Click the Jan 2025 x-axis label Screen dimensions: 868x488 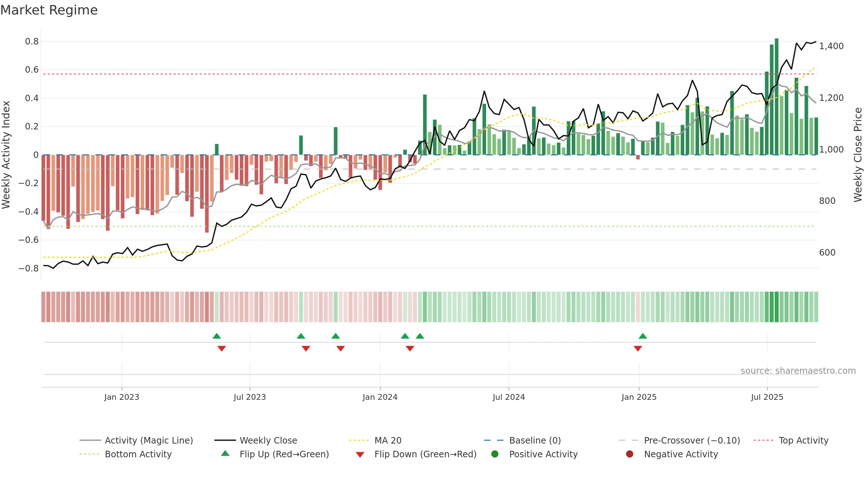[639, 397]
